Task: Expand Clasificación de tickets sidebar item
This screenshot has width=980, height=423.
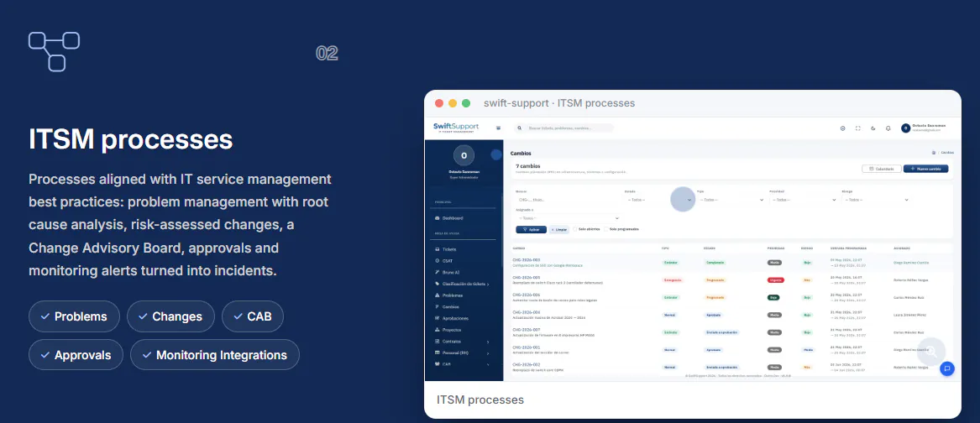Action: 463,284
